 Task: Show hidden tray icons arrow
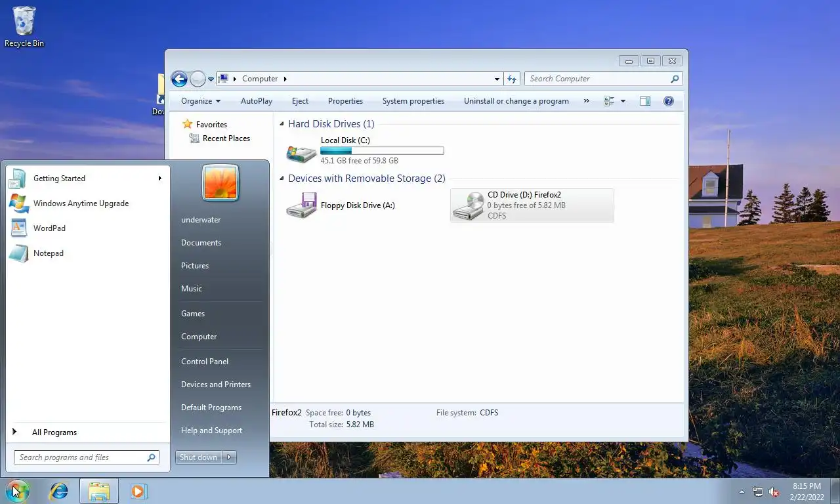(x=742, y=492)
